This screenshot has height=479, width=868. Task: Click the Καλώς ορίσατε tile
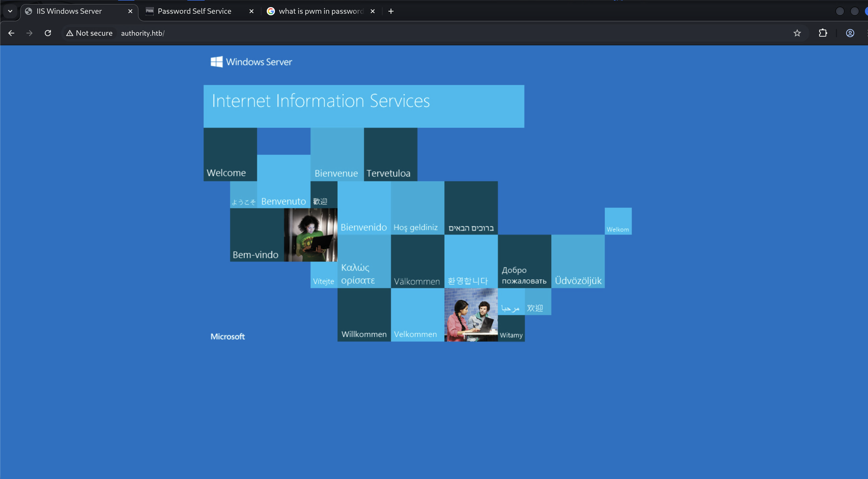(x=364, y=261)
